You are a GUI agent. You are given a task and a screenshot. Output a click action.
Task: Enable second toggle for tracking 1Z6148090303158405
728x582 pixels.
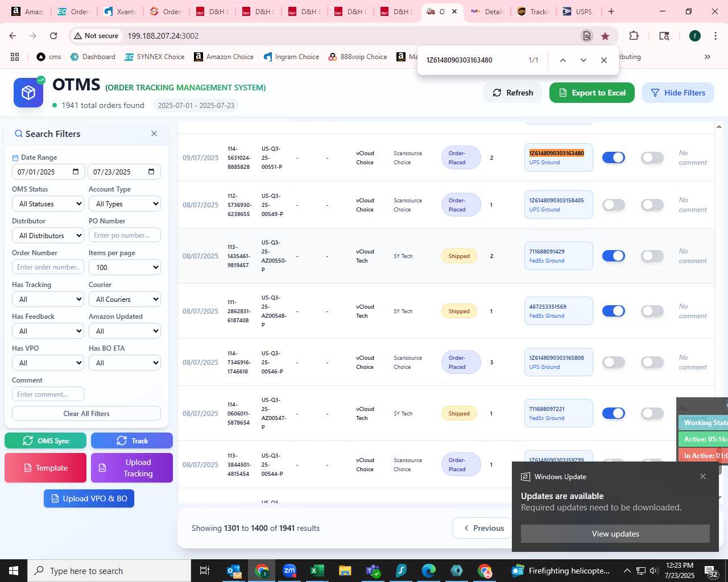pyautogui.click(x=652, y=205)
